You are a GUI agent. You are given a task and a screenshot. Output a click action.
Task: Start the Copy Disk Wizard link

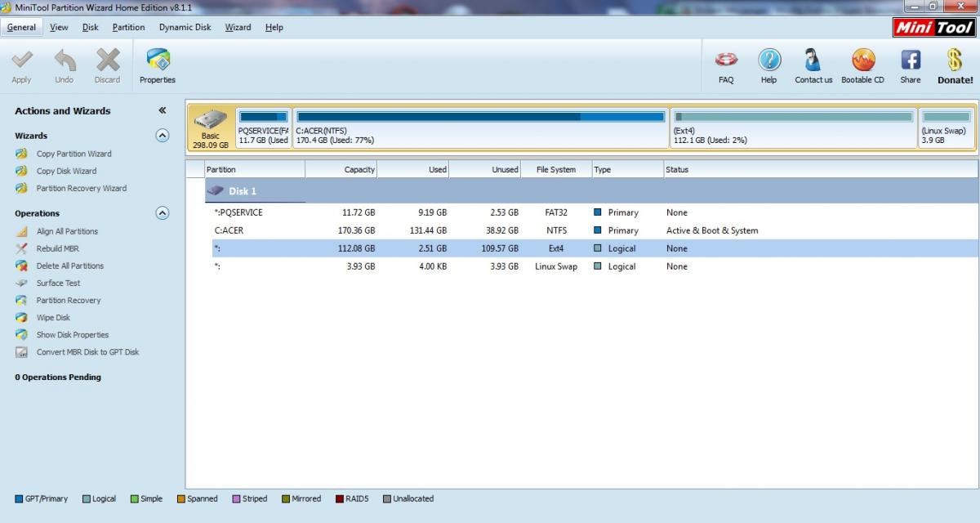pyautogui.click(x=66, y=171)
